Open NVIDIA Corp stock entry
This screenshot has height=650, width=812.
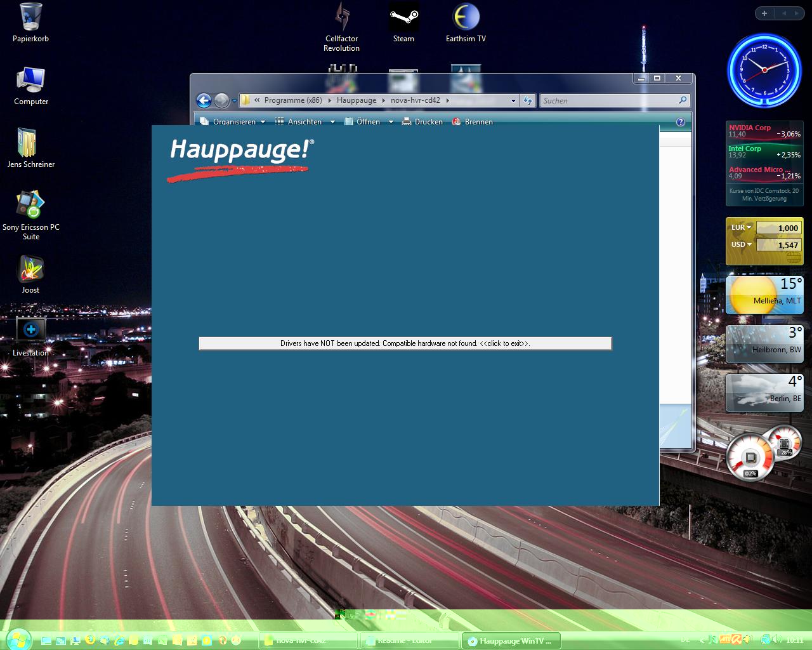coord(764,131)
